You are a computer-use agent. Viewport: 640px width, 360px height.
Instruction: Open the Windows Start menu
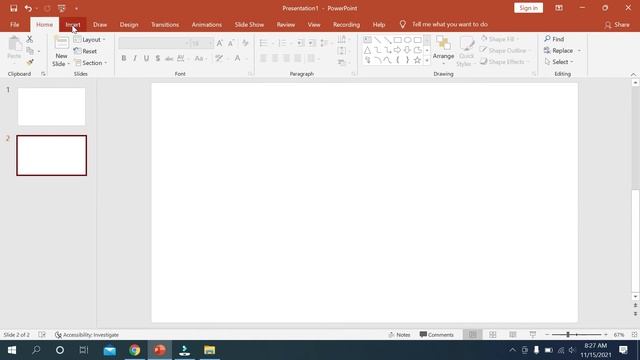(x=12, y=350)
